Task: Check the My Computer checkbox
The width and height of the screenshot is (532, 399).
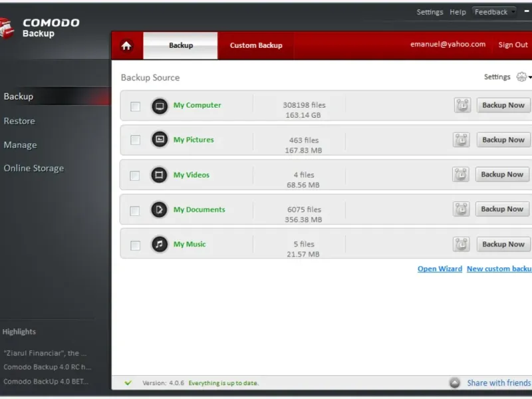Action: point(136,106)
